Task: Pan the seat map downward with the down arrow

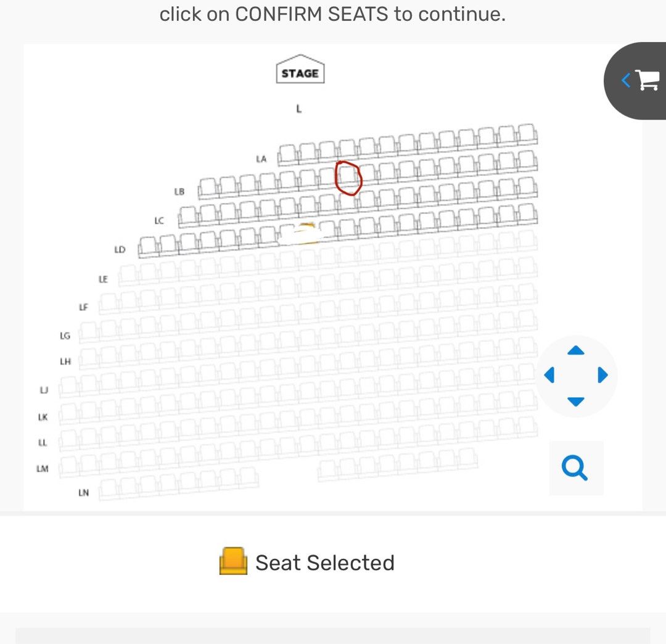Action: (x=575, y=401)
